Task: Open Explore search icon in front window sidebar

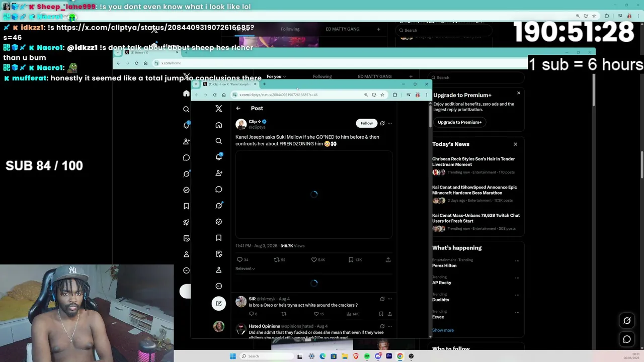Action: 218,141
